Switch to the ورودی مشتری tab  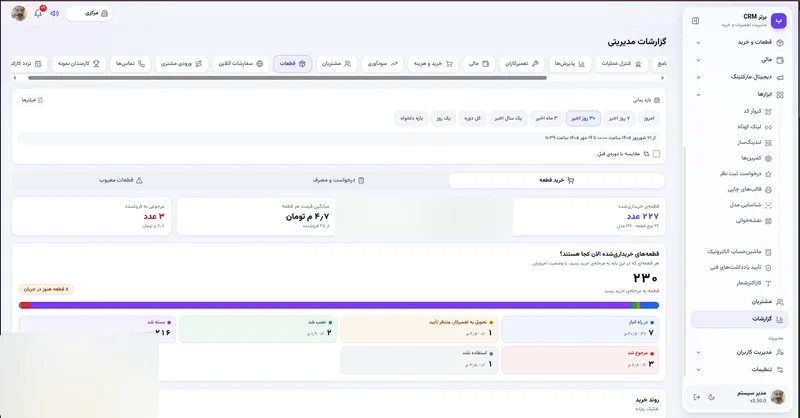click(181, 64)
